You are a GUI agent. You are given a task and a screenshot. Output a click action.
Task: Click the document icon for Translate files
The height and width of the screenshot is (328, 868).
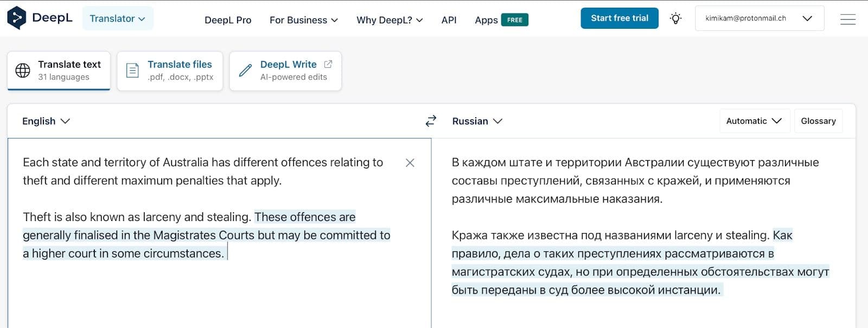tap(132, 71)
